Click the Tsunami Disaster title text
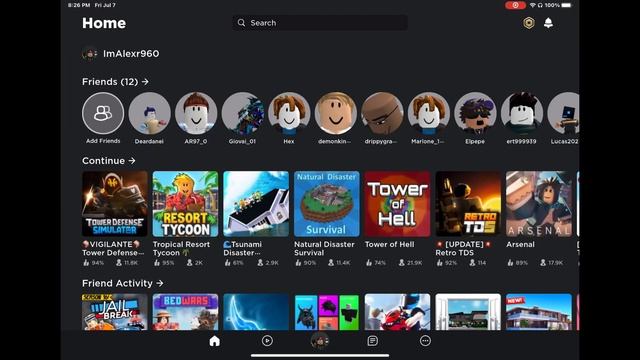640x360 pixels. coord(243,249)
